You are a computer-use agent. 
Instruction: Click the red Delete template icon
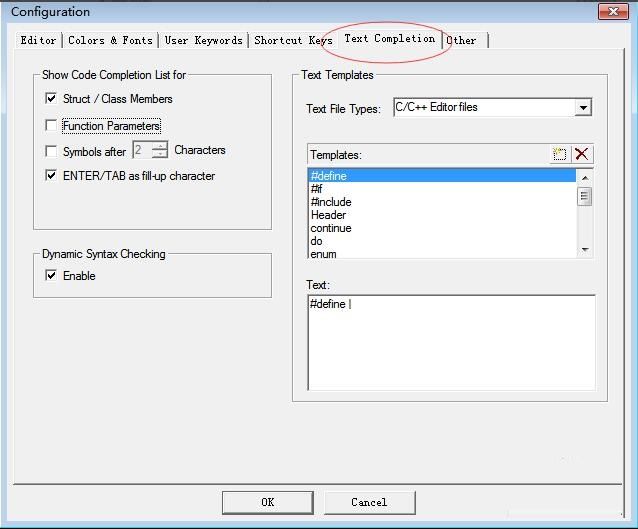pos(582,154)
